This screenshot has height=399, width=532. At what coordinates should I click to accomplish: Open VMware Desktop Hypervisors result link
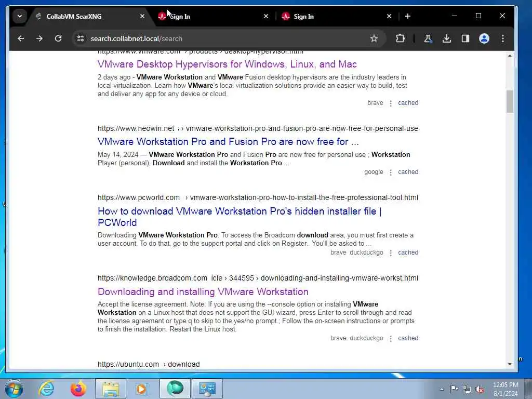pyautogui.click(x=227, y=64)
